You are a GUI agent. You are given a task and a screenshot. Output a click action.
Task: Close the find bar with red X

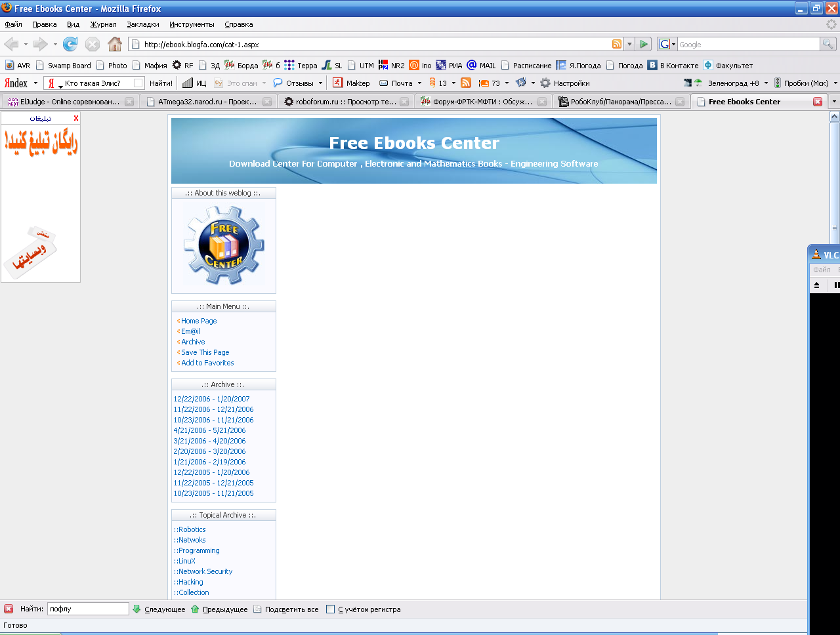click(x=9, y=609)
